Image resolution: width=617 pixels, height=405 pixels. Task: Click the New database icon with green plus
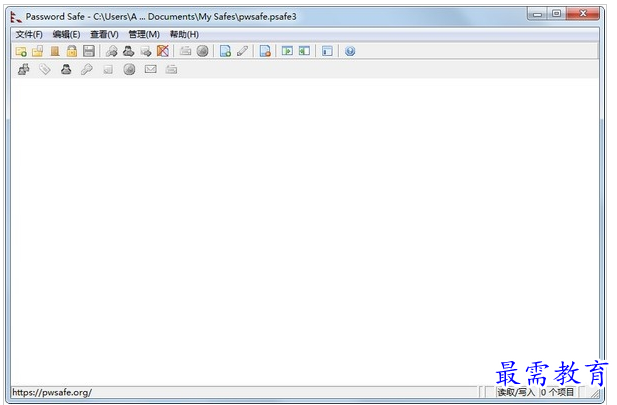[21, 51]
